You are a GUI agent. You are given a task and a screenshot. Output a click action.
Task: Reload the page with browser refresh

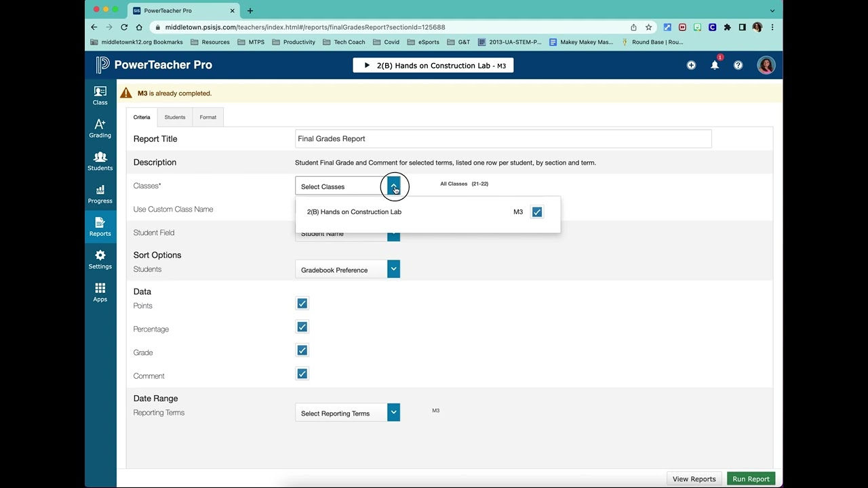pos(124,27)
